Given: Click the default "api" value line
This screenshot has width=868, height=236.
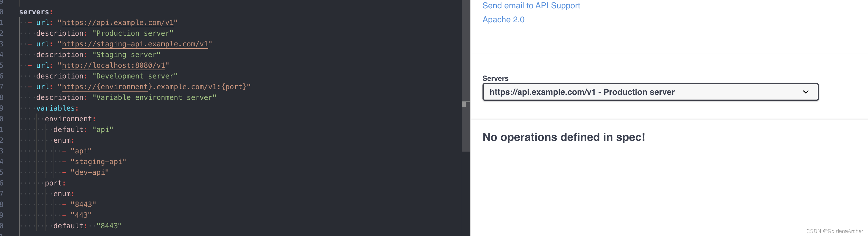Looking at the screenshot, I should pos(83,130).
